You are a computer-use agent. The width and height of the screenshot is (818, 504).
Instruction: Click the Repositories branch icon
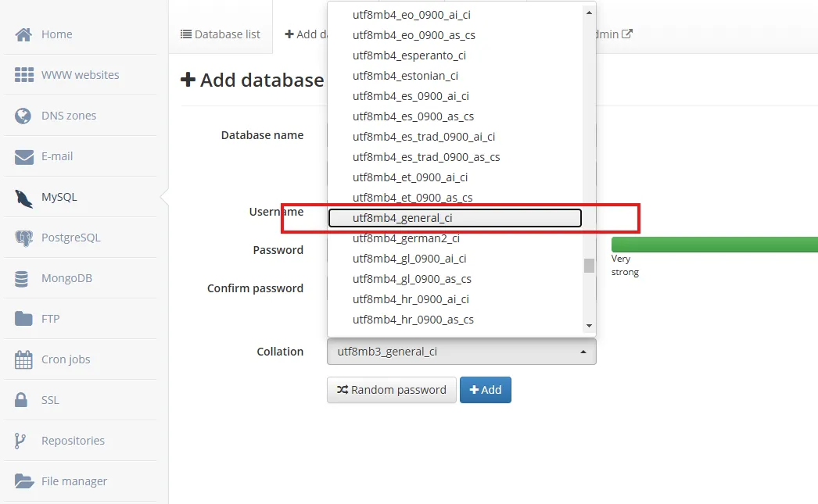pos(21,441)
